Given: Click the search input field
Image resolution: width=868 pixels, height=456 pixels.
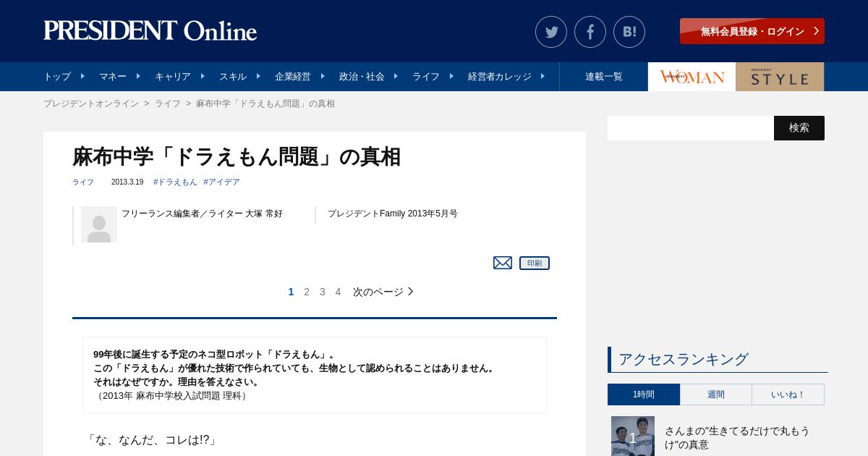Looking at the screenshot, I should tap(691, 128).
